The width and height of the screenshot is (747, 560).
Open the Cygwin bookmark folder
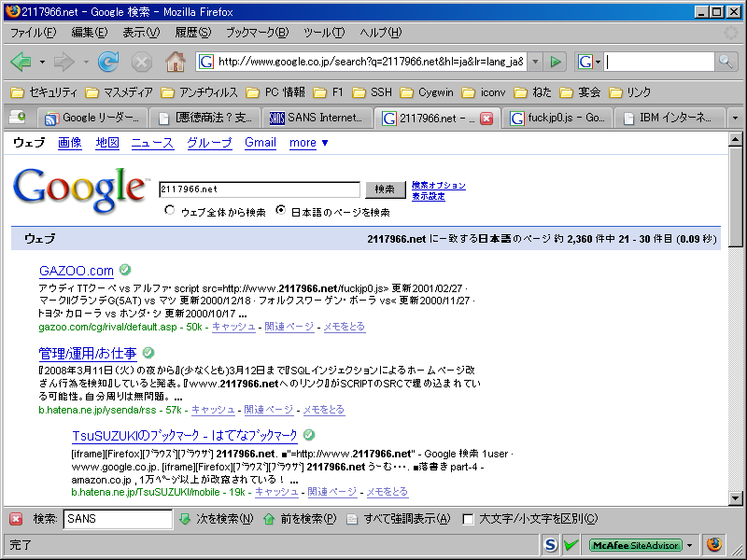428,91
